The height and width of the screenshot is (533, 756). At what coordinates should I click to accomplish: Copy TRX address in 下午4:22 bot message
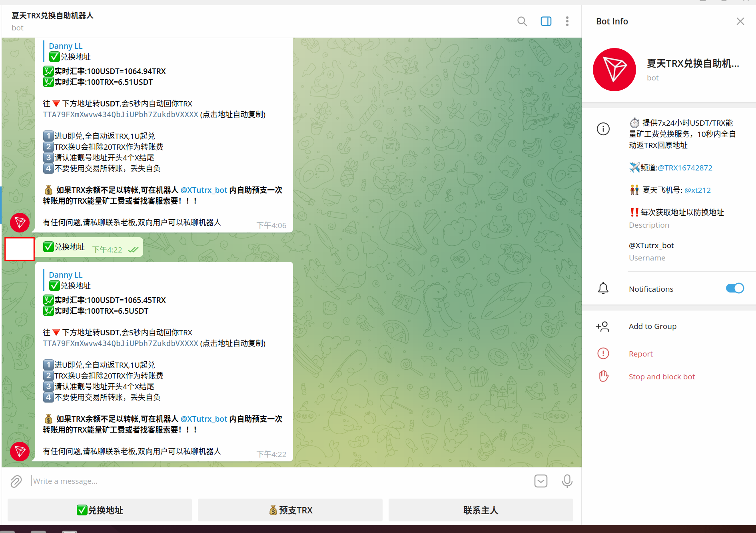(x=120, y=343)
